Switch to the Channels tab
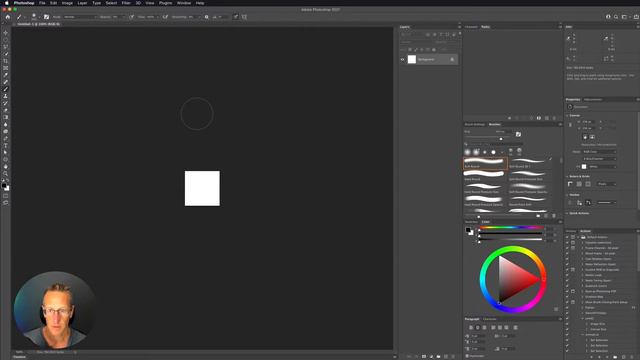Screen dimensions: 640x360 click(x=471, y=27)
